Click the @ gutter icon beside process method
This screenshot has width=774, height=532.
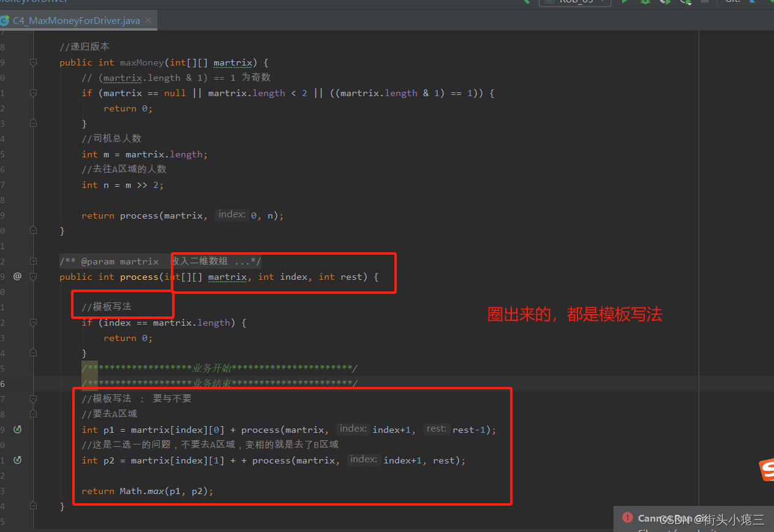(x=17, y=277)
